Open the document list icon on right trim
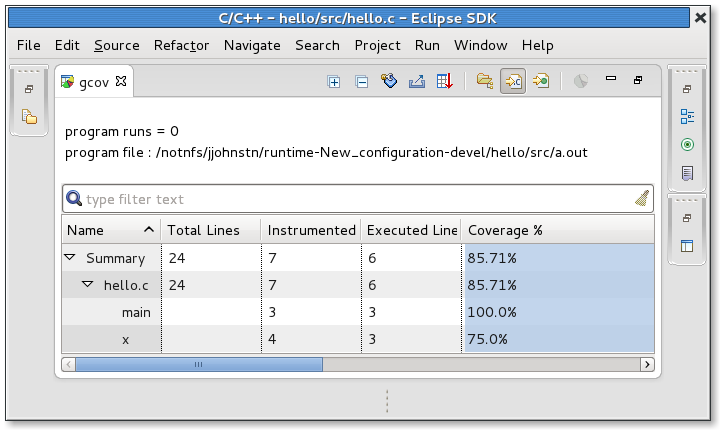720x430 pixels. pyautogui.click(x=687, y=173)
